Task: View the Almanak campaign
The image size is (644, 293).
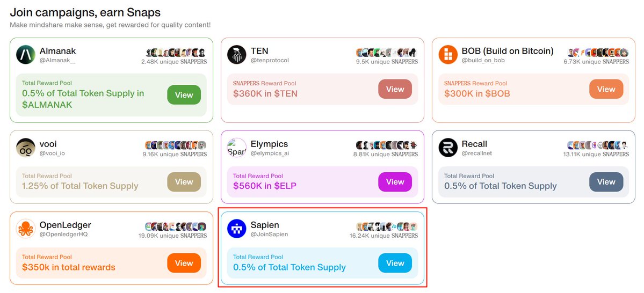Action: [184, 95]
